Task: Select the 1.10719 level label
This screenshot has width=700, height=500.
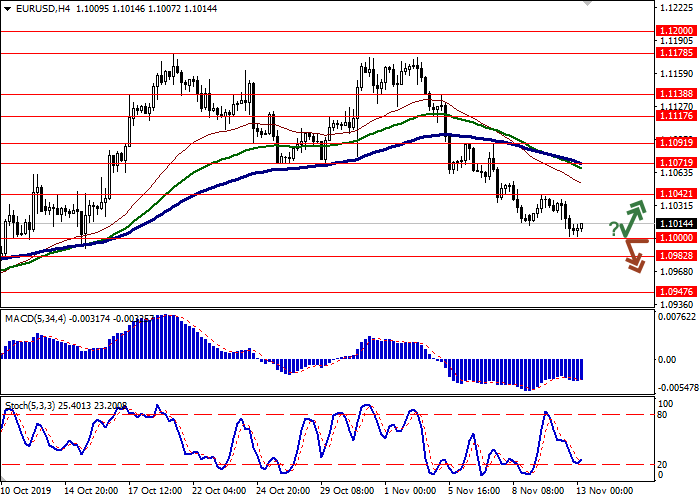Action: (x=674, y=163)
